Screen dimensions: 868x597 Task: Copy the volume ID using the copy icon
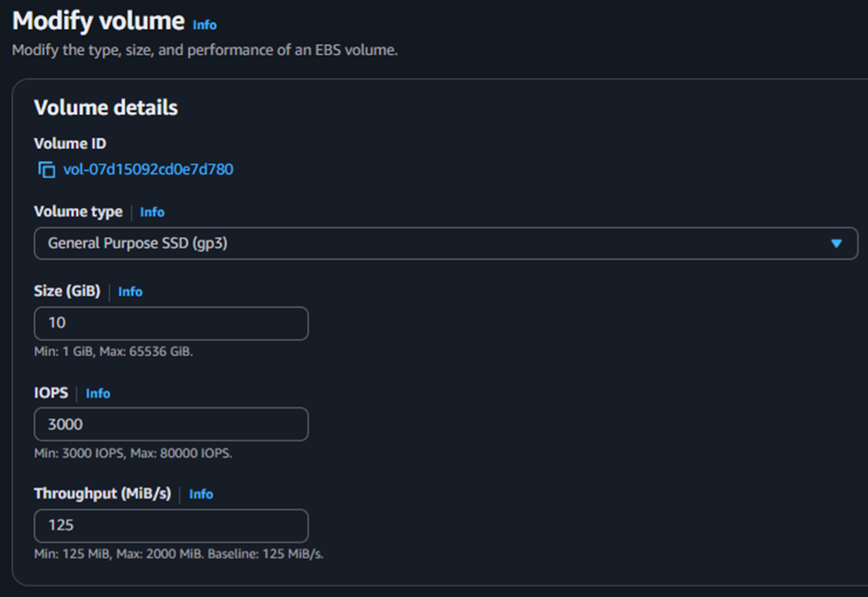pos(46,169)
